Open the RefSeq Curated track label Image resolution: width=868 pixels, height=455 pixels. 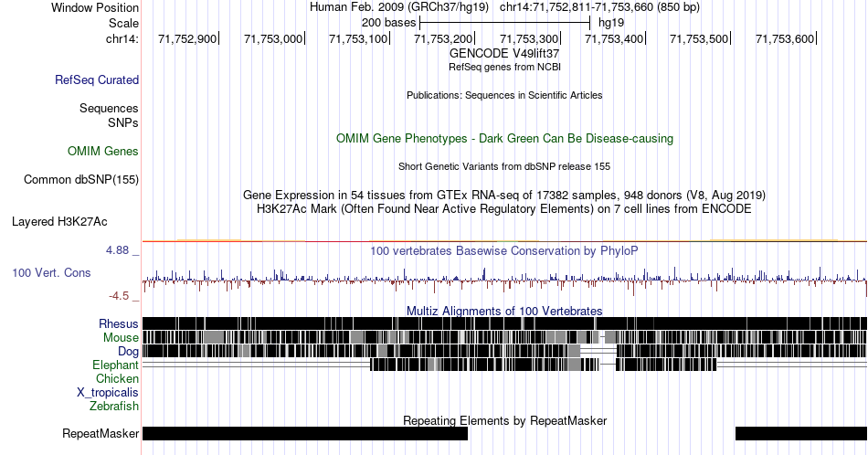click(97, 79)
